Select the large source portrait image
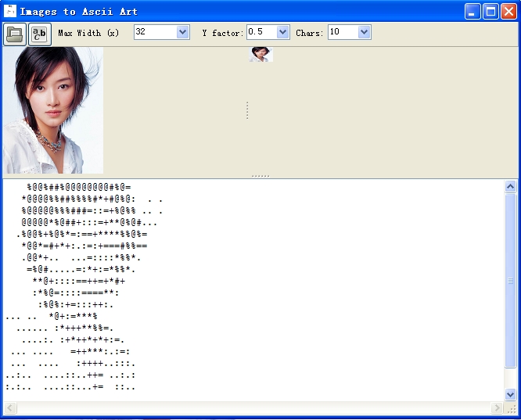 53,110
